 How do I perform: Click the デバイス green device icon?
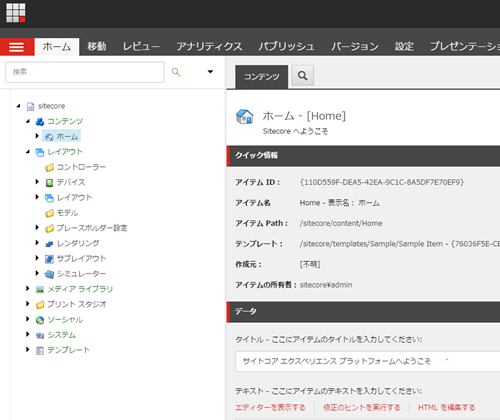49,183
